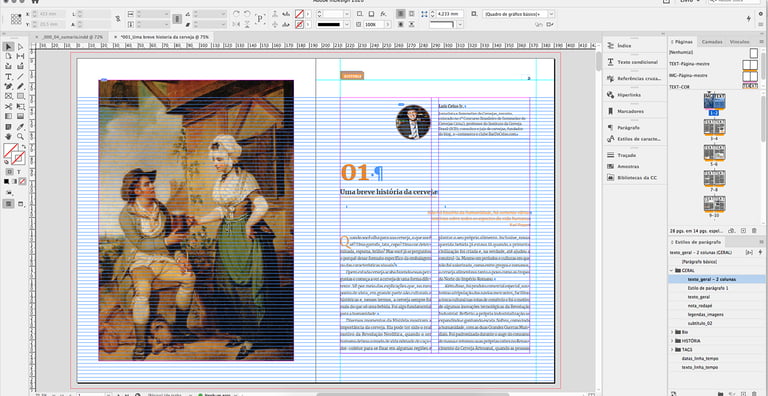Open the Estilos de parágrafo tab
Screen dimensions: 768x396
tap(697, 243)
